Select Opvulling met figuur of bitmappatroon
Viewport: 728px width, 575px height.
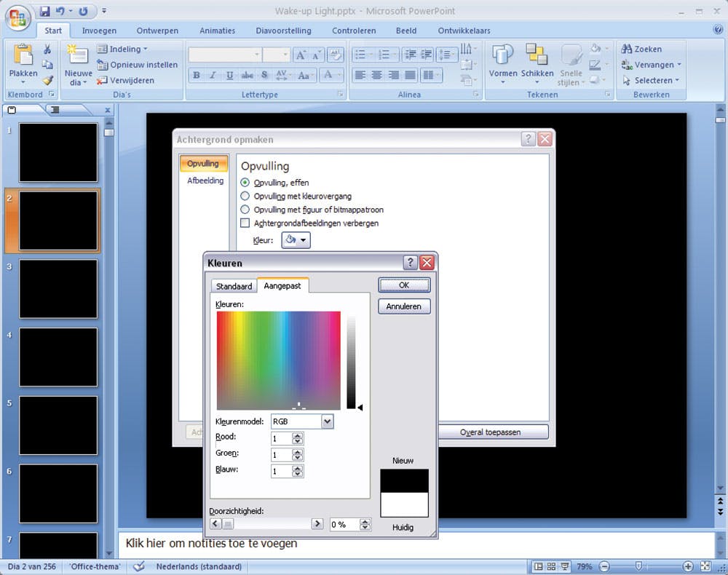tap(245, 210)
